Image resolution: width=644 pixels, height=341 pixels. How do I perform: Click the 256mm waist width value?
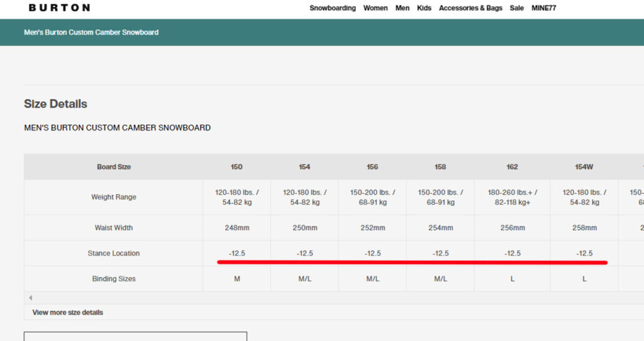[512, 228]
